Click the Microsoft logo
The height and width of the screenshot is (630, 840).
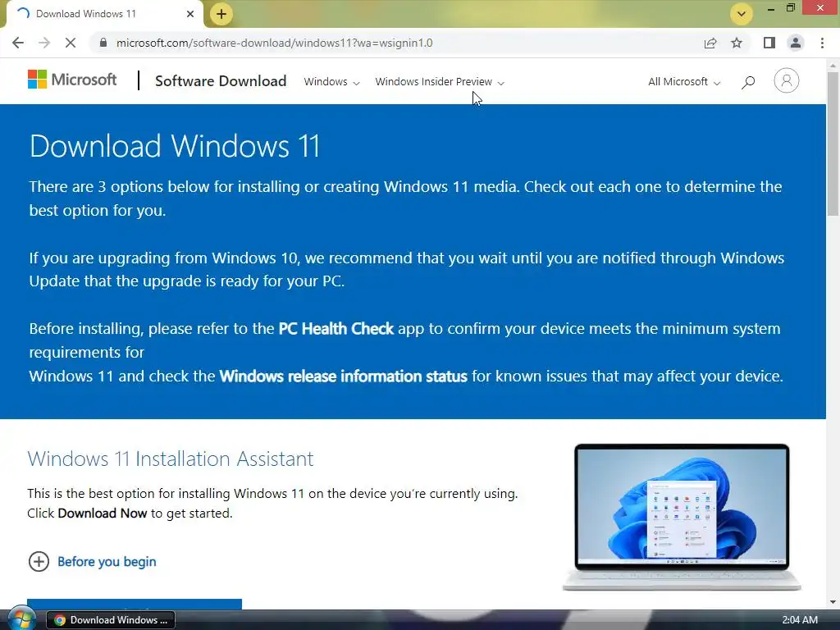coord(72,80)
